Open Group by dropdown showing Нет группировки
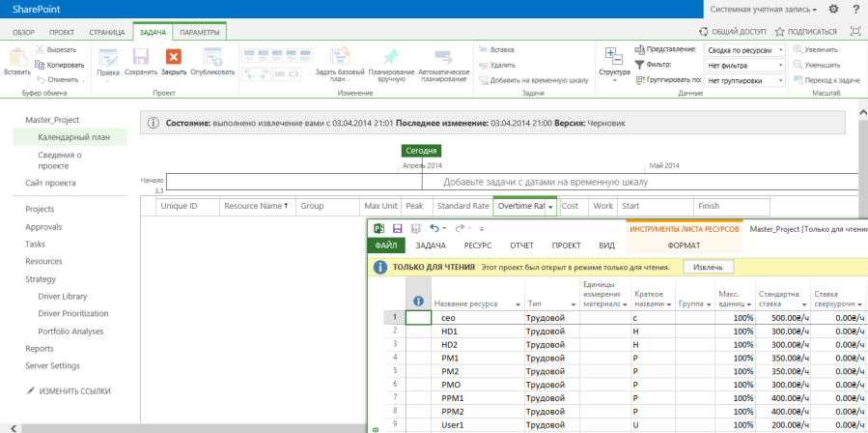 (744, 81)
